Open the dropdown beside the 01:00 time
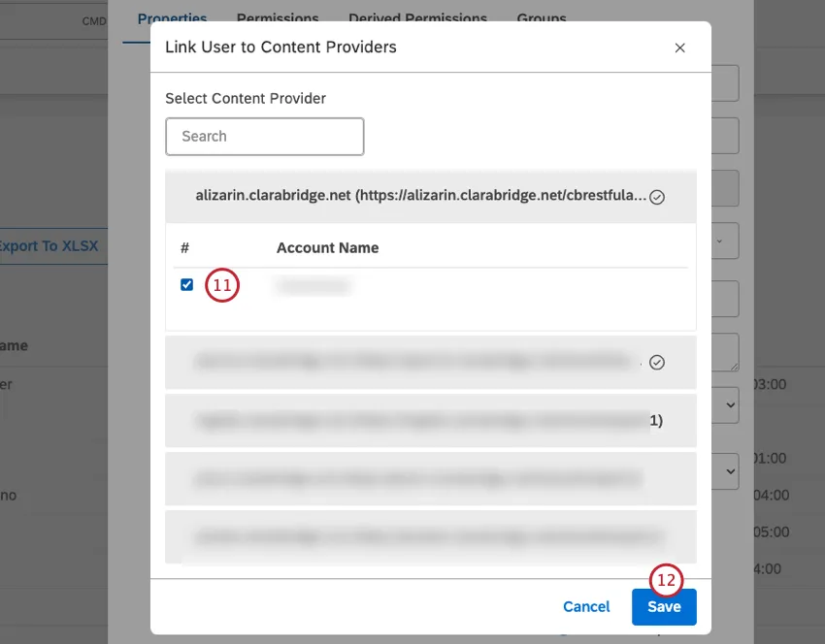The height and width of the screenshot is (644, 825). pyautogui.click(x=730, y=470)
